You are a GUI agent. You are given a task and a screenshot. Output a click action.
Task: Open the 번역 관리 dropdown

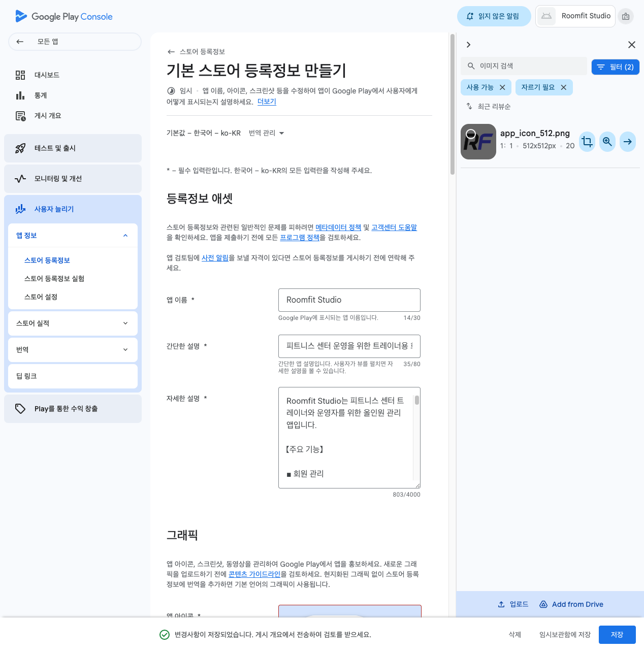point(266,133)
